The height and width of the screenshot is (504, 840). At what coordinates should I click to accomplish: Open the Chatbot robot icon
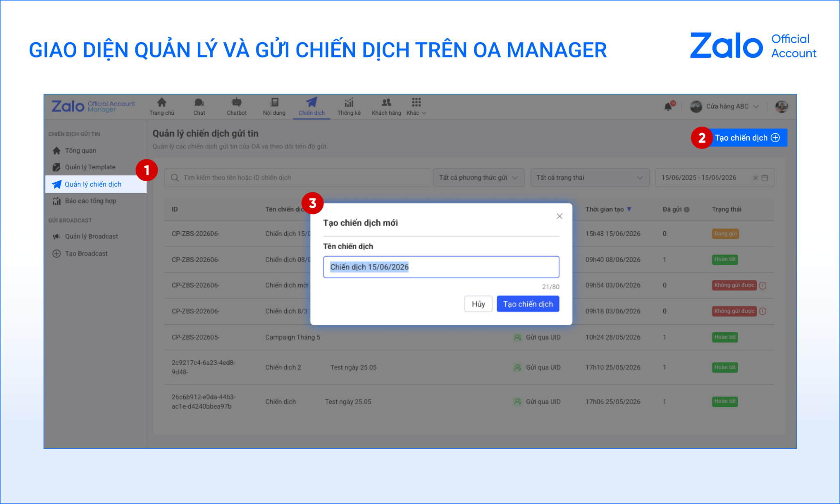[237, 102]
